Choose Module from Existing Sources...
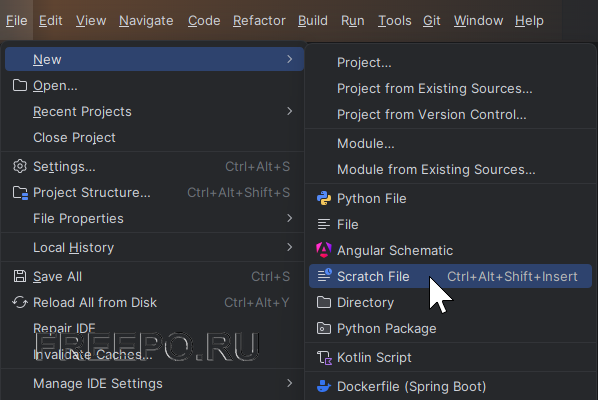Screen dimensions: 598x400 (x=450, y=169)
